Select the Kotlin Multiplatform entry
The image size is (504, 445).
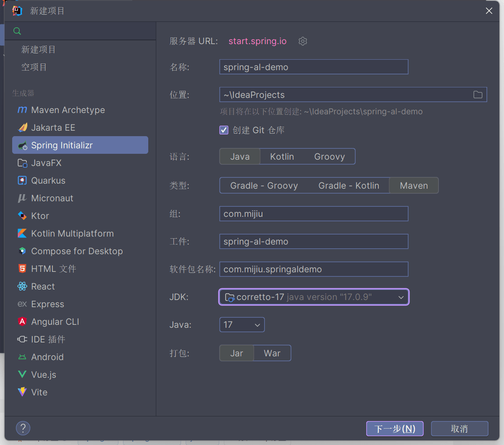(x=80, y=234)
